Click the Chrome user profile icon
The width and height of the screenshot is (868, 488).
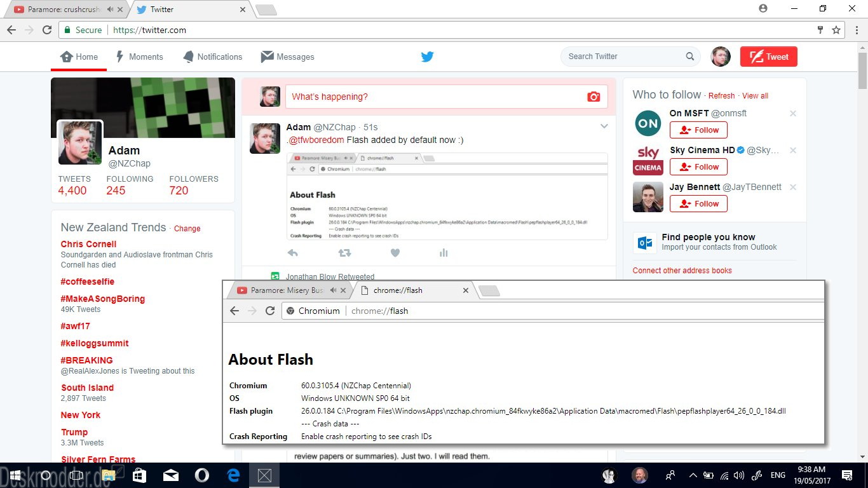[x=763, y=8]
